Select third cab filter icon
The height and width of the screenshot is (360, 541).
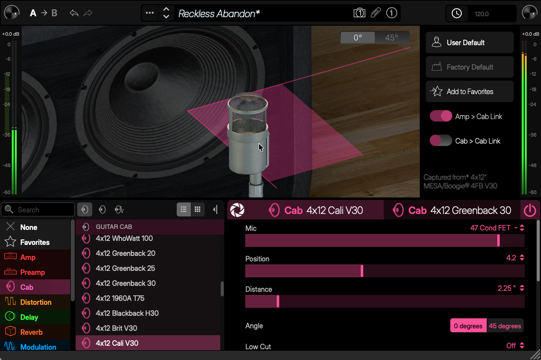119,210
